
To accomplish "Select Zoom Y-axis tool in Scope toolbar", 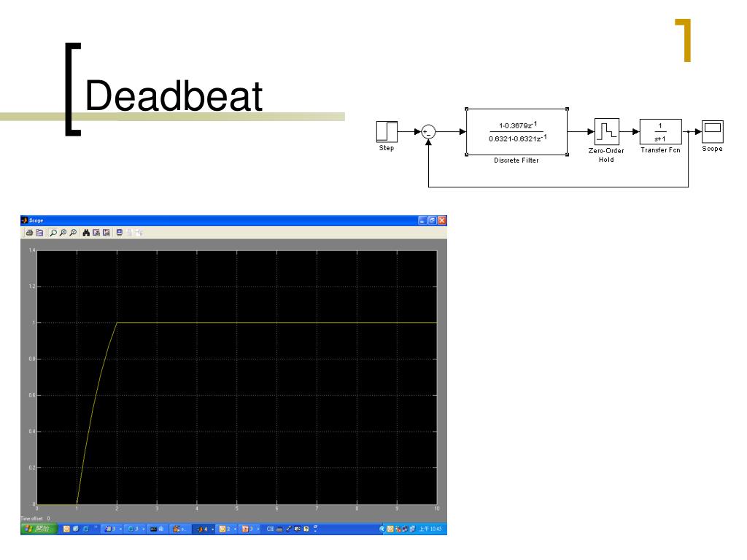I will pyautogui.click(x=73, y=233).
